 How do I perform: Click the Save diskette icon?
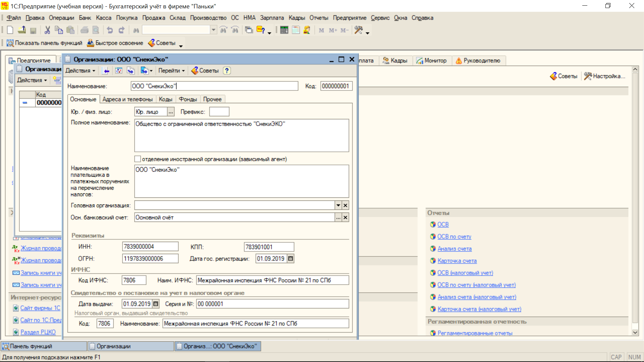pyautogui.click(x=33, y=30)
